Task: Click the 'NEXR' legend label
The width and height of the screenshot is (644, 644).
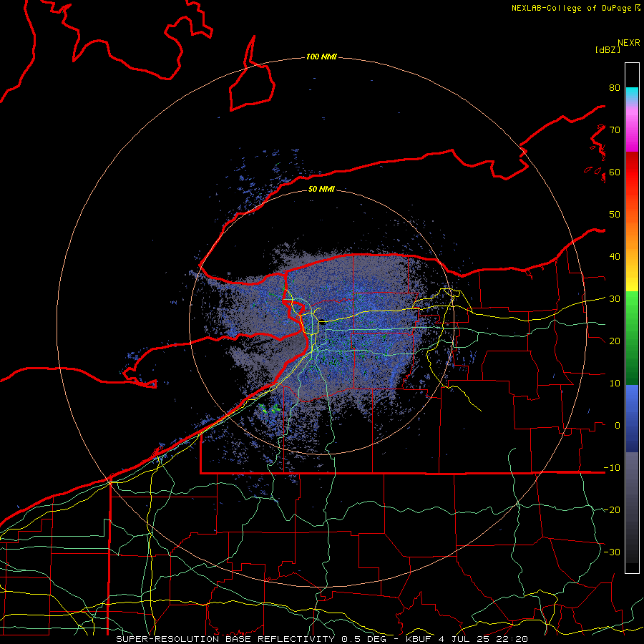Action: (629, 42)
